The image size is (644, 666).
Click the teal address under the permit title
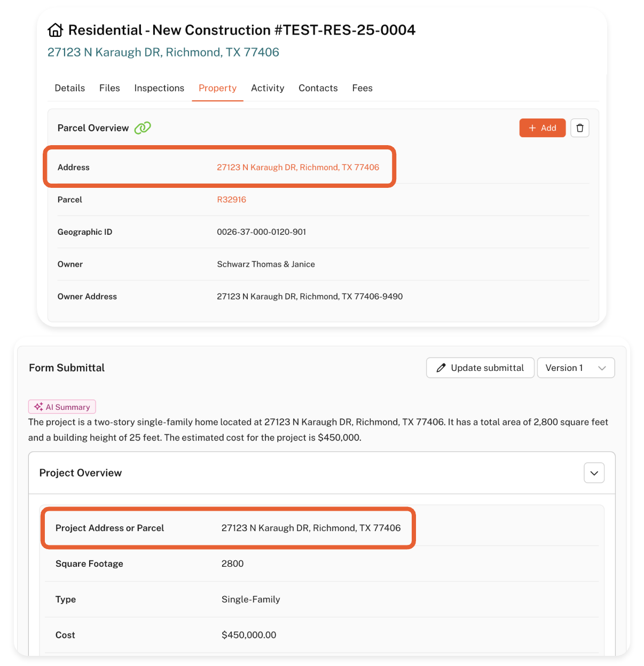[163, 52]
